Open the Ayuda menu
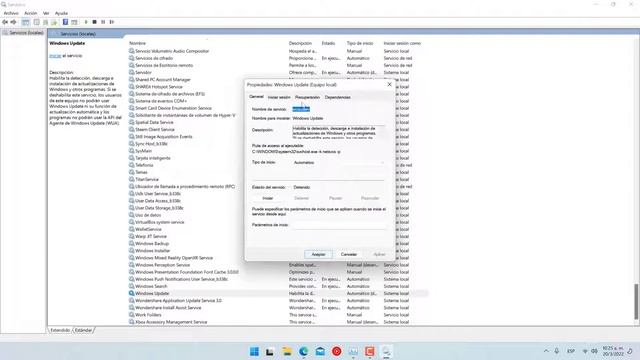Image resolution: width=640 pixels, height=360 pixels. (61, 13)
